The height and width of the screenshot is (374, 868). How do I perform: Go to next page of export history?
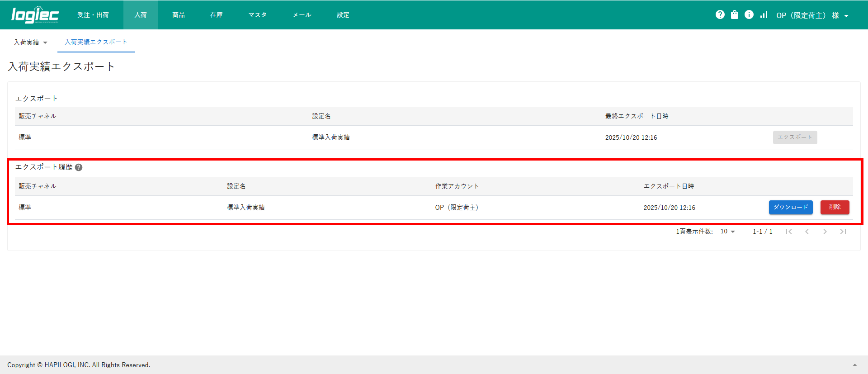[825, 232]
